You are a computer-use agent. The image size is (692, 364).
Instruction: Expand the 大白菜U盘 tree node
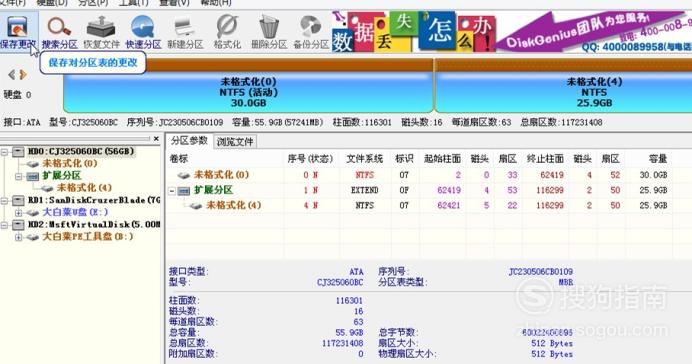point(19,213)
